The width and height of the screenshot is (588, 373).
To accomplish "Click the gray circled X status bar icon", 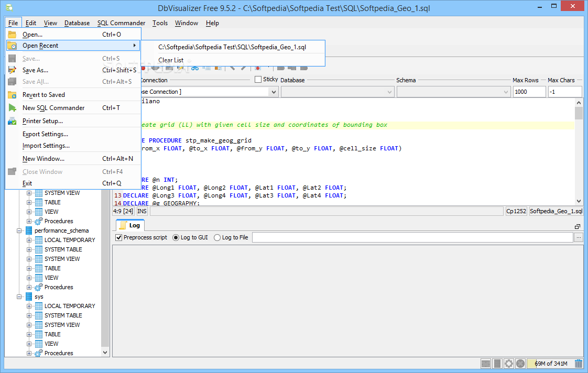I will pos(520,363).
